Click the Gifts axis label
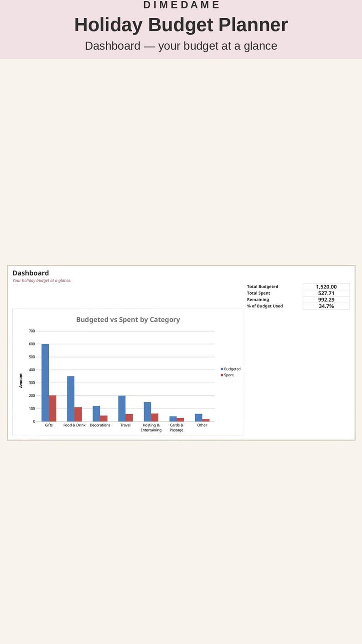 pyautogui.click(x=49, y=425)
